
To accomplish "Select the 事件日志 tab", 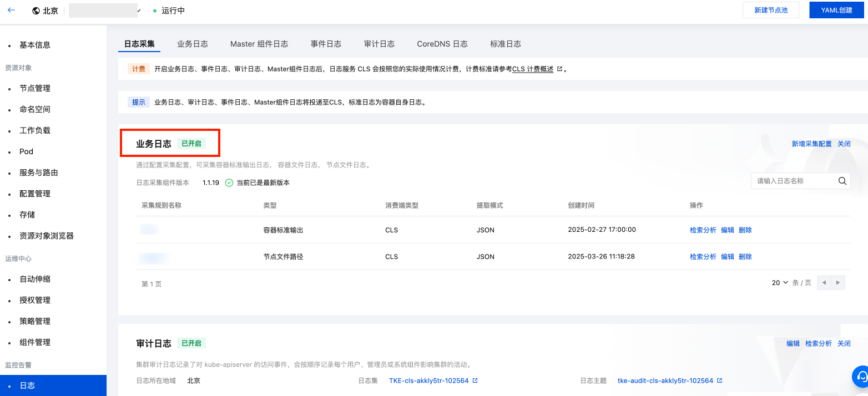I will point(326,44).
